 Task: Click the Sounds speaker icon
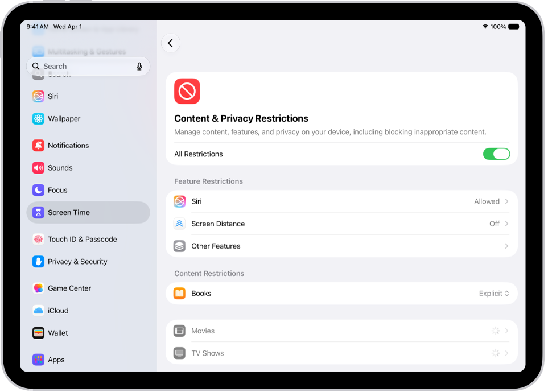tap(39, 168)
